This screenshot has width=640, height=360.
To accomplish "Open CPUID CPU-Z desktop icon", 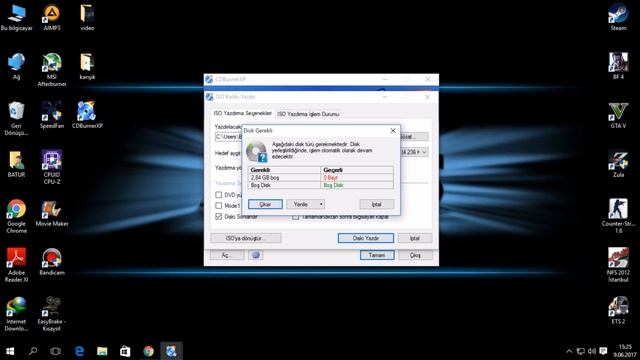I will (52, 167).
